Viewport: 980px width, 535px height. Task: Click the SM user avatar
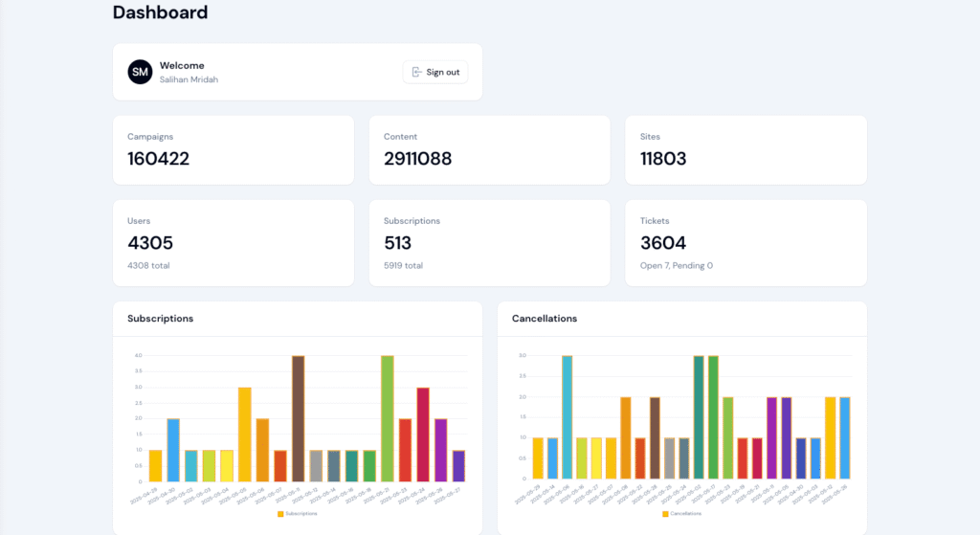140,72
